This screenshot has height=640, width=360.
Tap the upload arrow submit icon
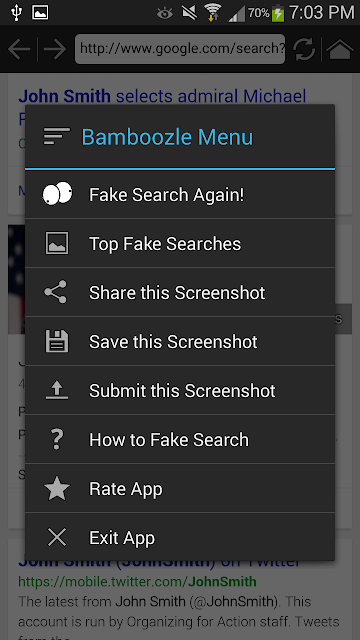[x=57, y=390]
